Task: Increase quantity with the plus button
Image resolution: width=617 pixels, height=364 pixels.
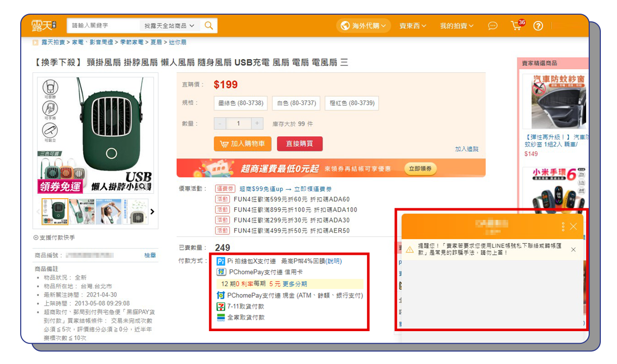Action: tap(257, 123)
